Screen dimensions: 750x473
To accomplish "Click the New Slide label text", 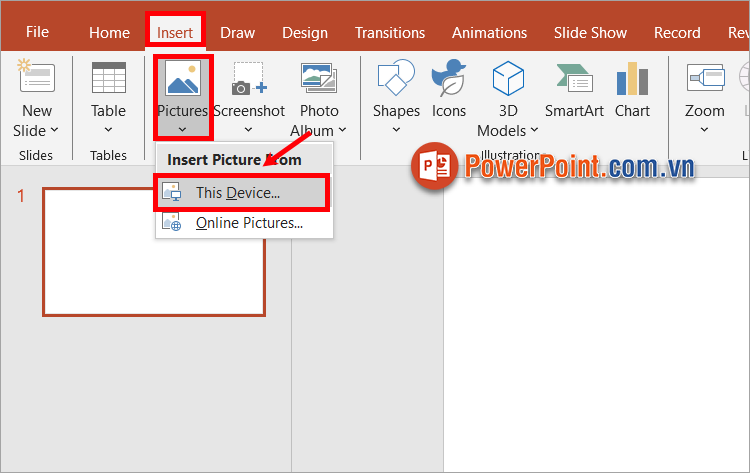I will coord(36,121).
